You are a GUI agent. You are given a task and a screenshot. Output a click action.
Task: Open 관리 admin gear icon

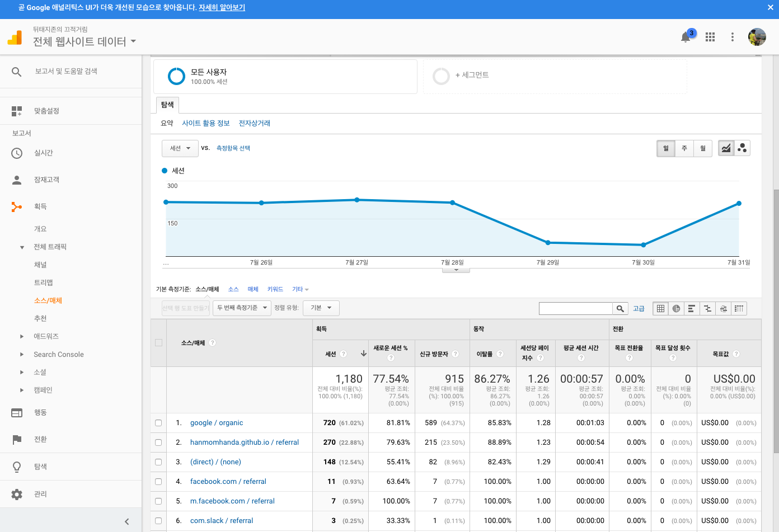click(x=17, y=495)
